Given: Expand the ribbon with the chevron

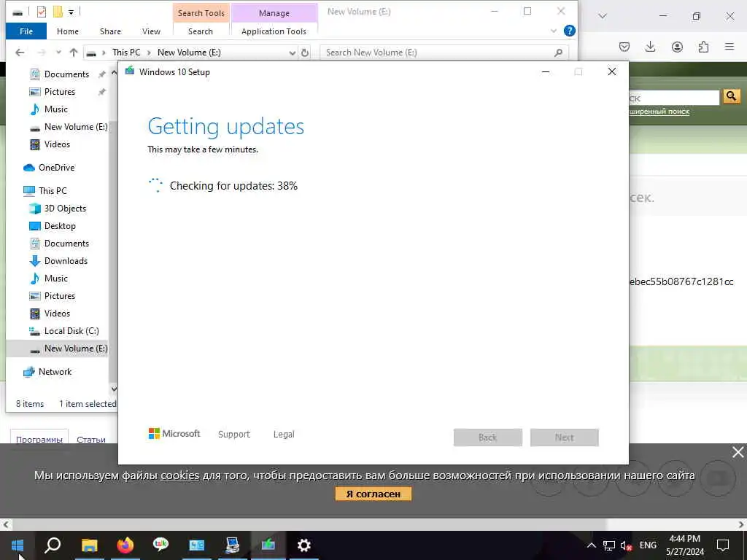Looking at the screenshot, I should pos(554,31).
